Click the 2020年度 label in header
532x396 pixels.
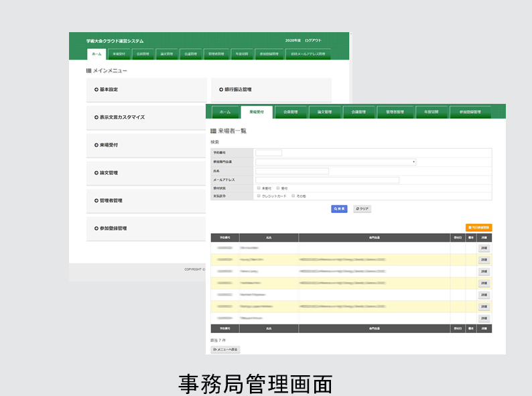(x=293, y=40)
